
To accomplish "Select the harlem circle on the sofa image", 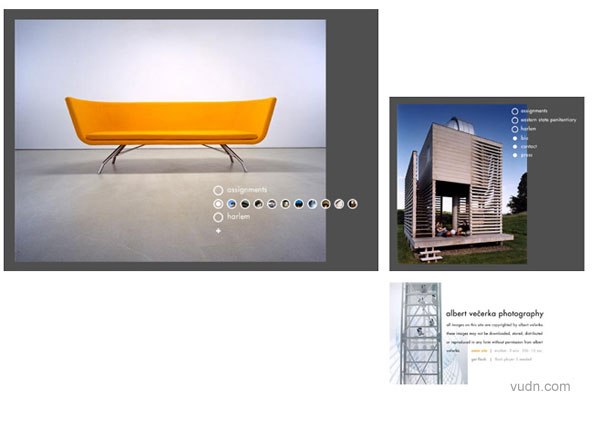I will [x=218, y=217].
